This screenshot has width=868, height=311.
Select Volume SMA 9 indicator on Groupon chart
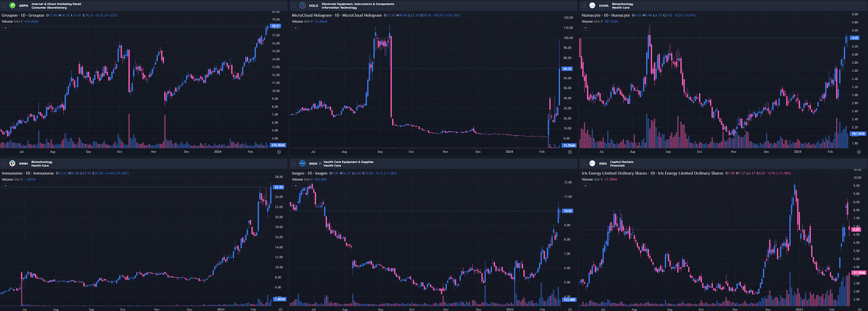(12, 21)
